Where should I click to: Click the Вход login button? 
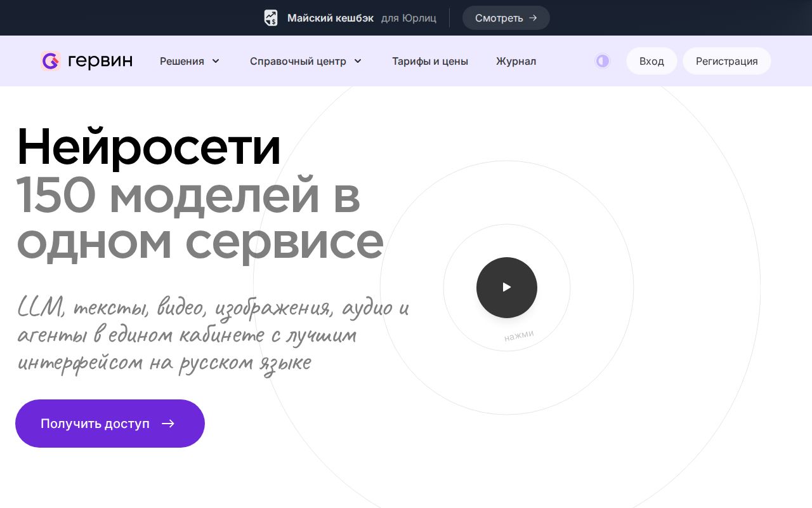652,61
